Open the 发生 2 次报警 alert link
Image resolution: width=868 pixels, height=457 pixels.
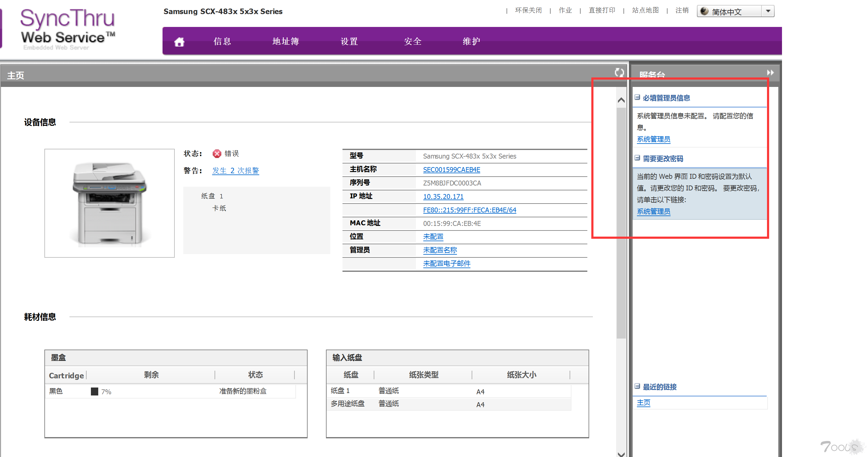tap(236, 170)
